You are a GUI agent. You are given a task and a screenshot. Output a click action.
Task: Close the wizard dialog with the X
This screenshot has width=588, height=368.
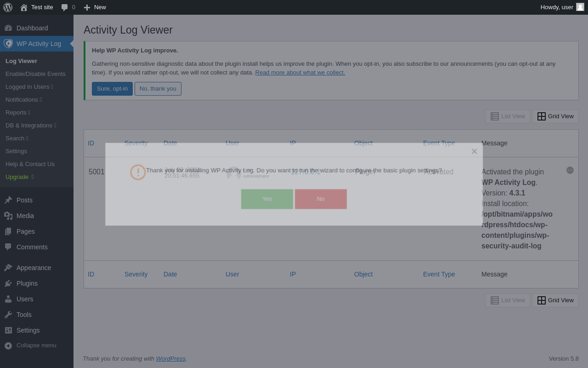click(x=474, y=151)
